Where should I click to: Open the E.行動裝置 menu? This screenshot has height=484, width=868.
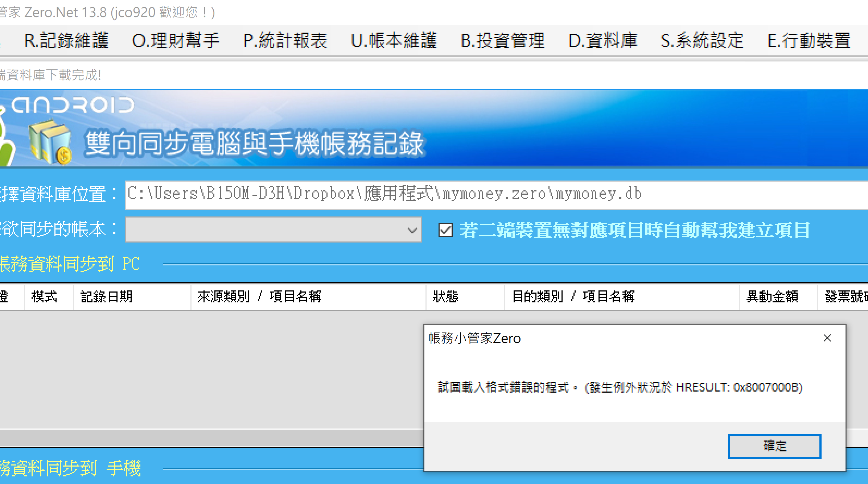click(x=809, y=40)
